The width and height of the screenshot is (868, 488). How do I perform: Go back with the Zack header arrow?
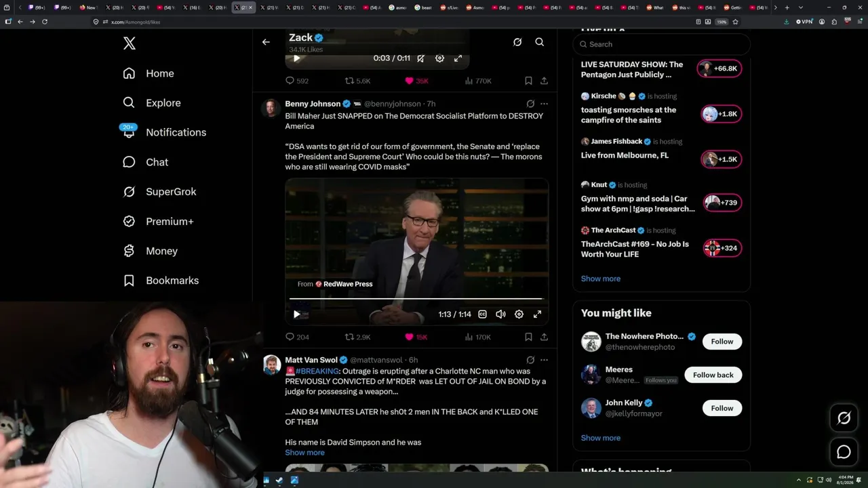click(x=266, y=42)
